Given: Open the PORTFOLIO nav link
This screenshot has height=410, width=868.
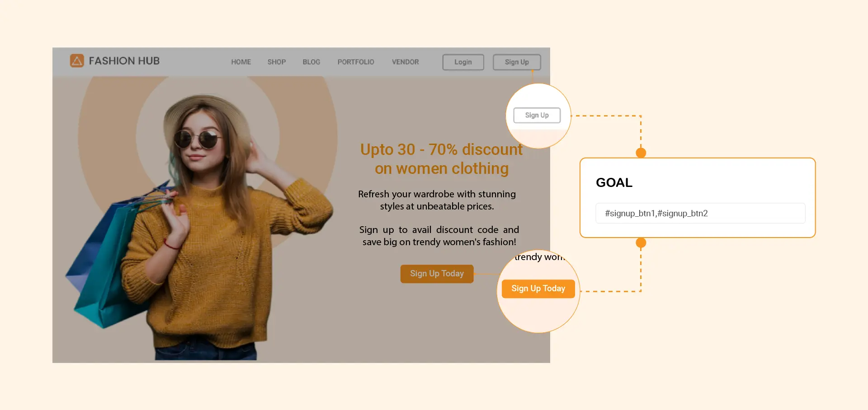Looking at the screenshot, I should 356,62.
